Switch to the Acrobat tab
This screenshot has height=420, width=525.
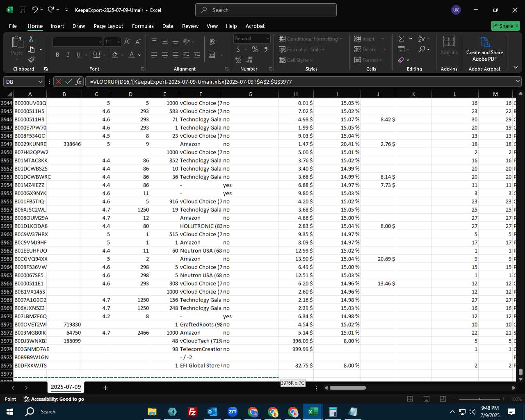(255, 26)
